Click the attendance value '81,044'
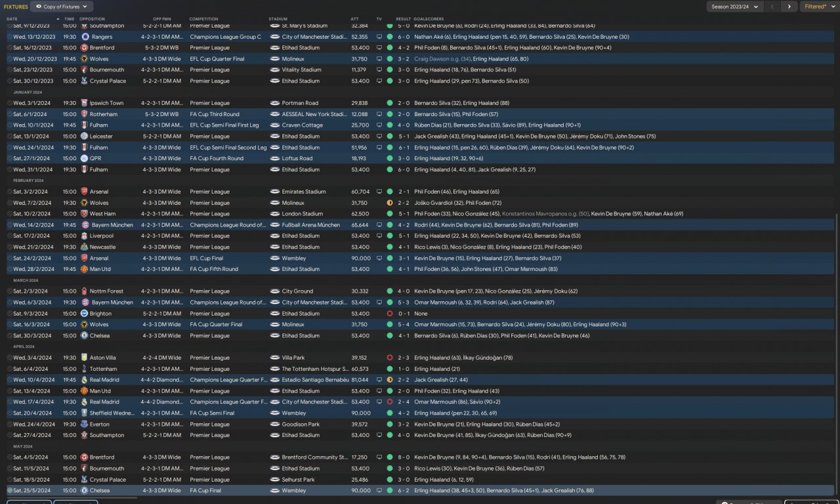 (360, 380)
